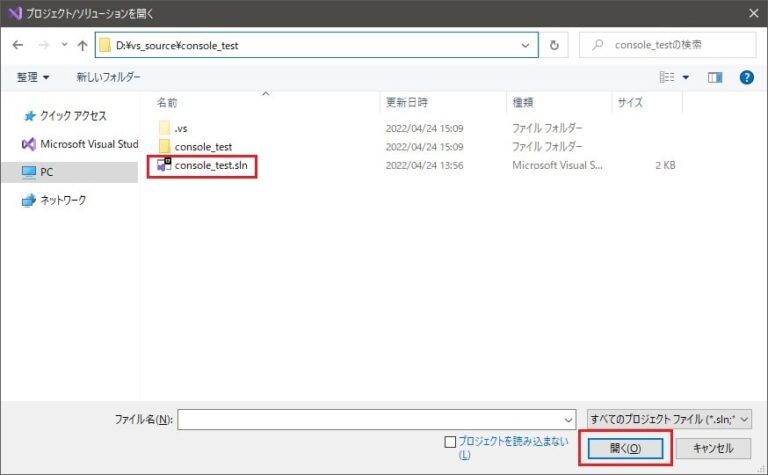Click the change view layout icon

(667, 77)
